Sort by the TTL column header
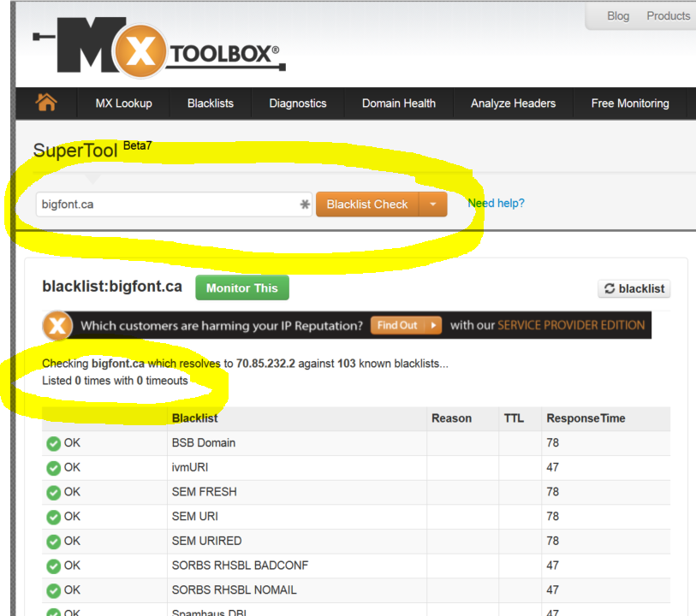The image size is (696, 616). click(514, 418)
